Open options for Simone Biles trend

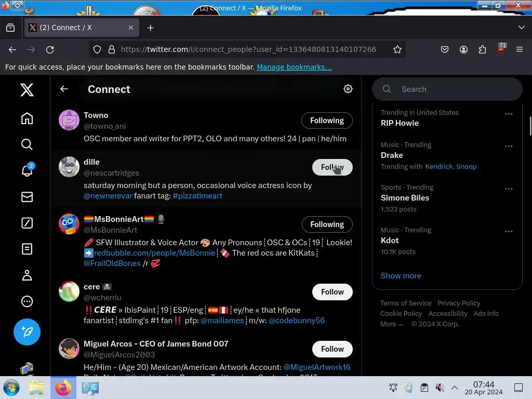[509, 189]
